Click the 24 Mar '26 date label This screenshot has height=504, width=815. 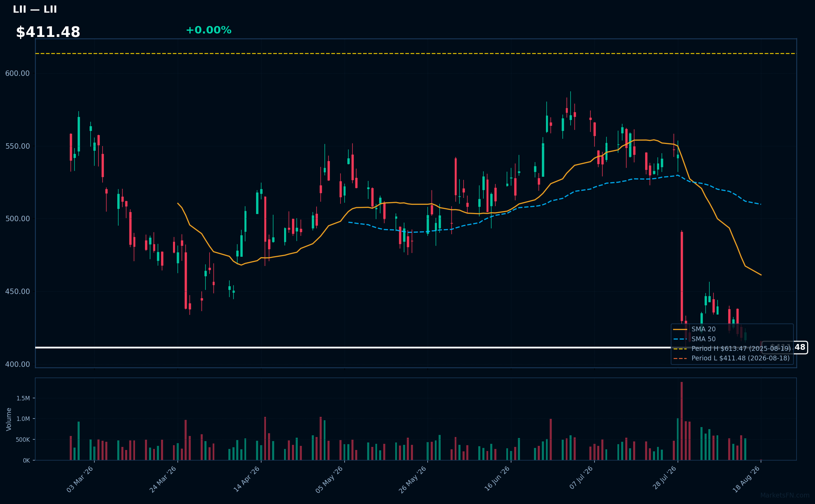pos(163,479)
